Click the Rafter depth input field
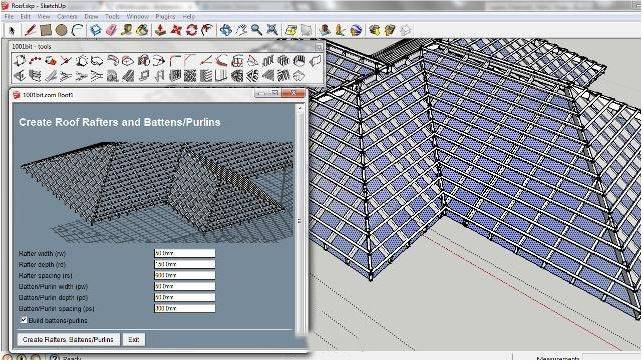 [185, 264]
